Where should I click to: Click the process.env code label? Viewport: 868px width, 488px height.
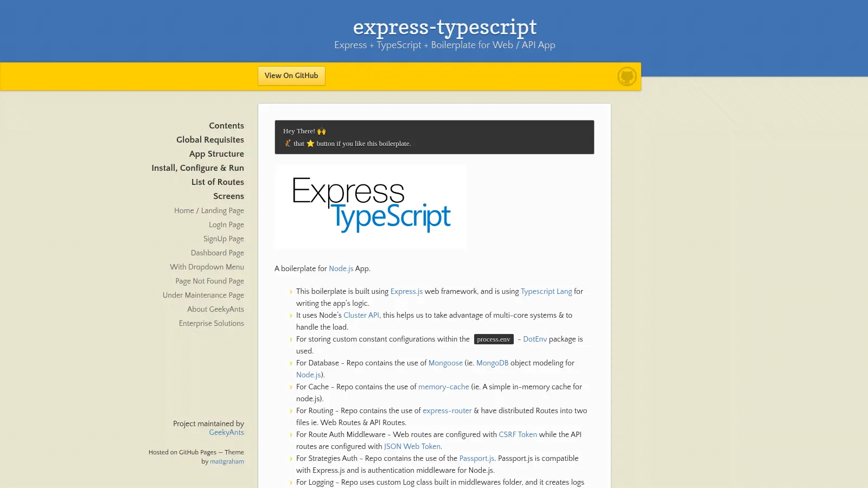[x=494, y=339]
